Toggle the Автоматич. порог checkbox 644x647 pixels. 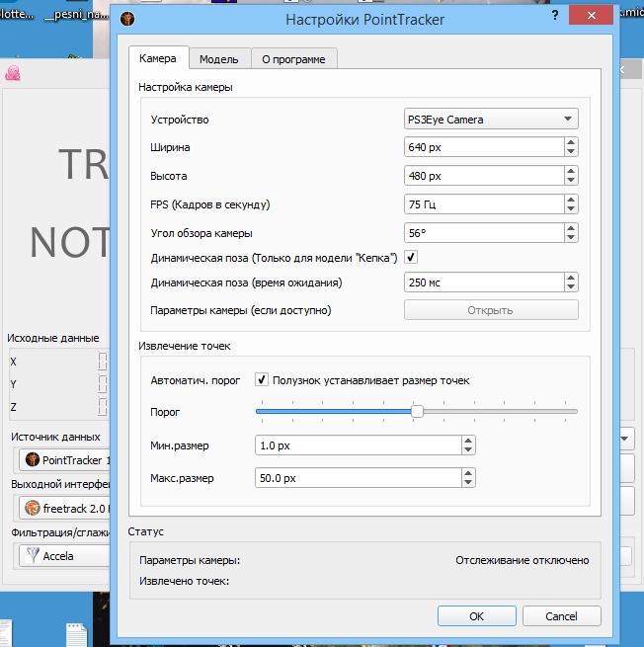click(x=262, y=379)
